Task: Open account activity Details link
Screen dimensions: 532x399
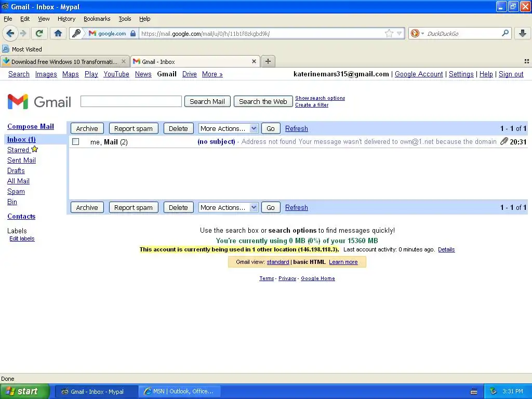Action: 446,249
